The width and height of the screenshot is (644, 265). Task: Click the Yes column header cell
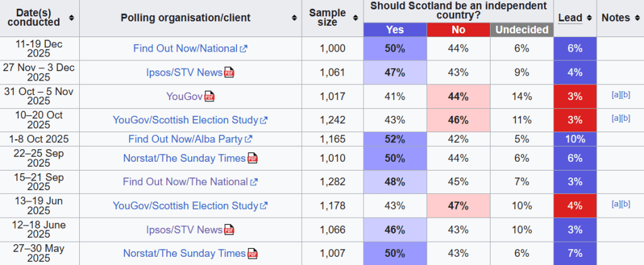(x=395, y=30)
